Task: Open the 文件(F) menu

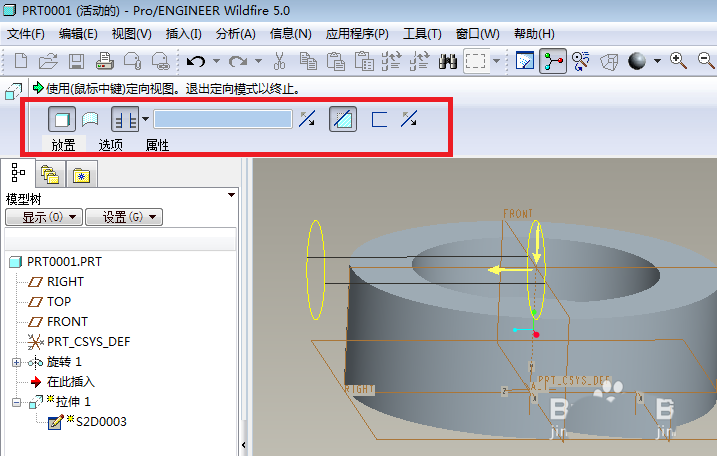Action: pos(26,33)
